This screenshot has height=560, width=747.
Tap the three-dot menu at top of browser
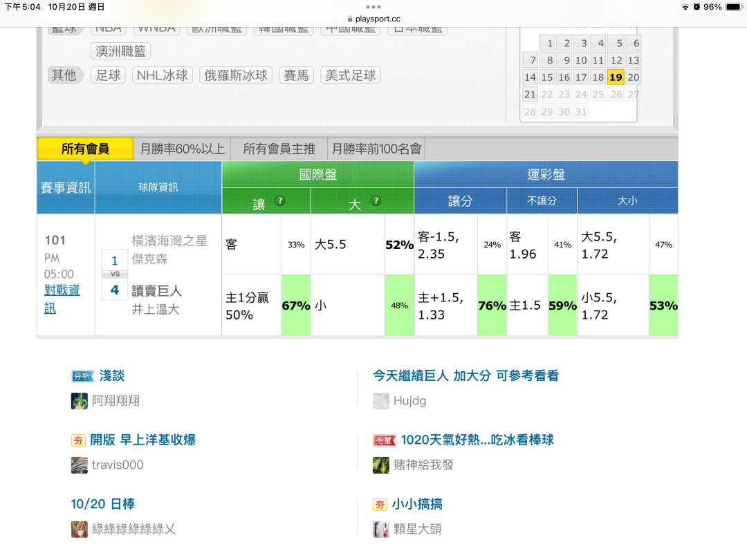(373, 7)
